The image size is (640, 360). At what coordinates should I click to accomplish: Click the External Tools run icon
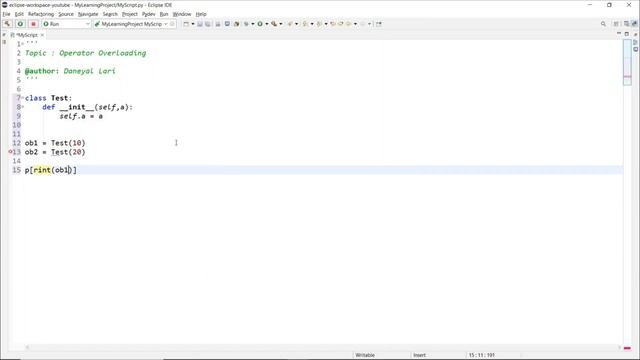pyautogui.click(x=274, y=24)
